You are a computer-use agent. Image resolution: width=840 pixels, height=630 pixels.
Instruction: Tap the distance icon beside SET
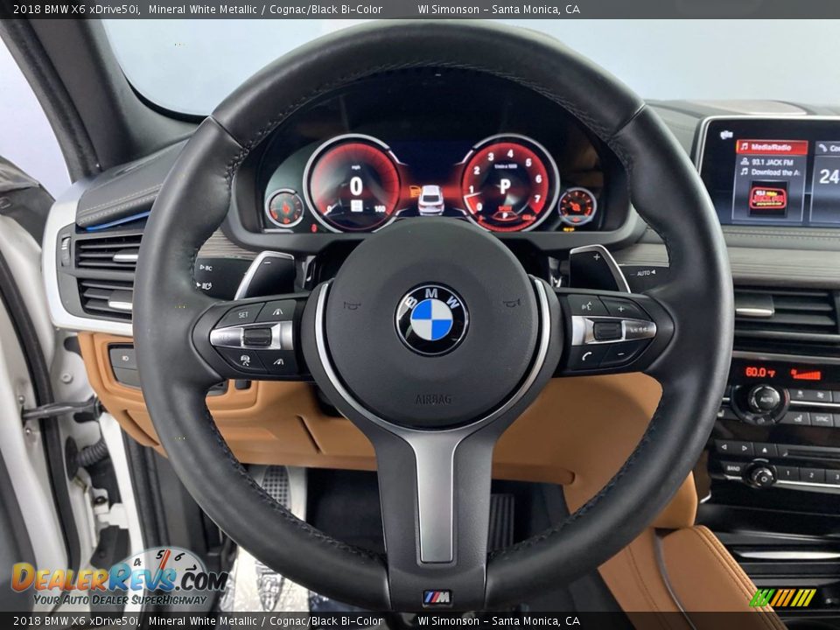(277, 311)
